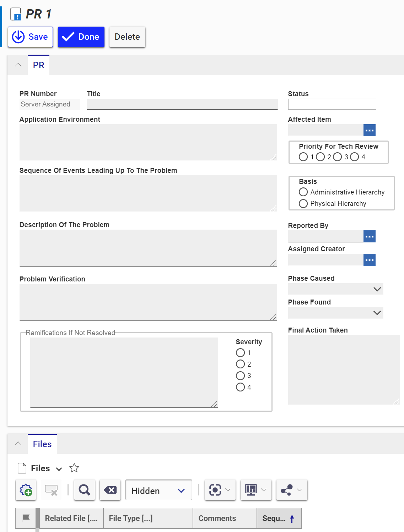Click Ramifications If Not Resolved text area

[x=124, y=372]
